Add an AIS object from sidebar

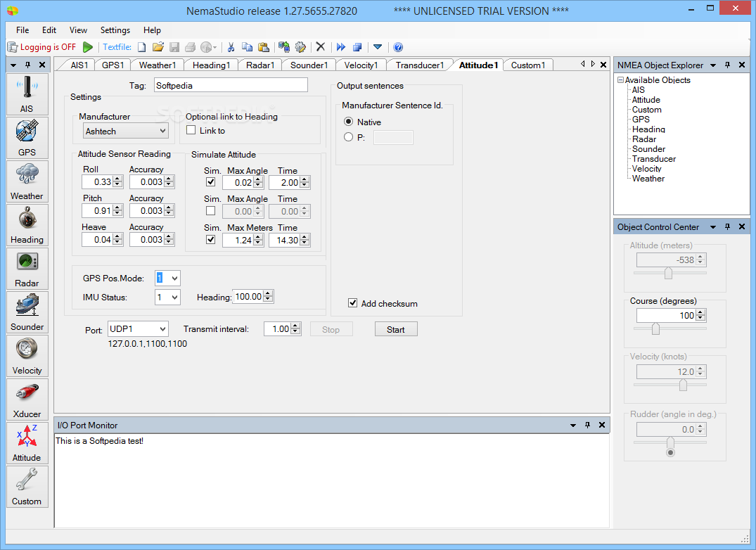pyautogui.click(x=27, y=94)
